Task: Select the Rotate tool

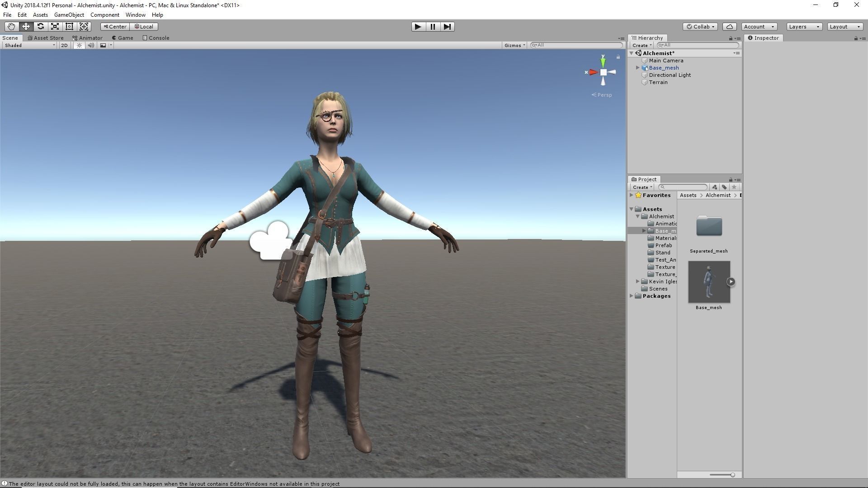Action: [x=40, y=27]
